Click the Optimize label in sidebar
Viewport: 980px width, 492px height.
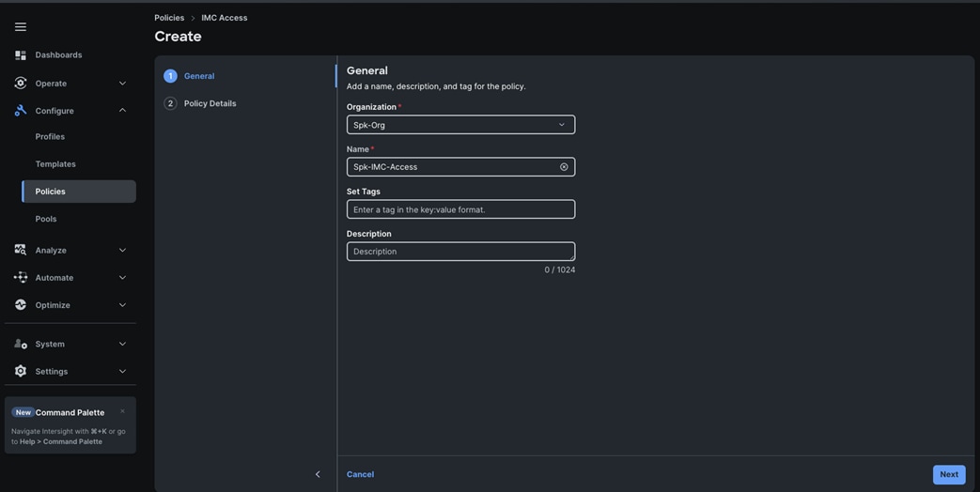(53, 305)
